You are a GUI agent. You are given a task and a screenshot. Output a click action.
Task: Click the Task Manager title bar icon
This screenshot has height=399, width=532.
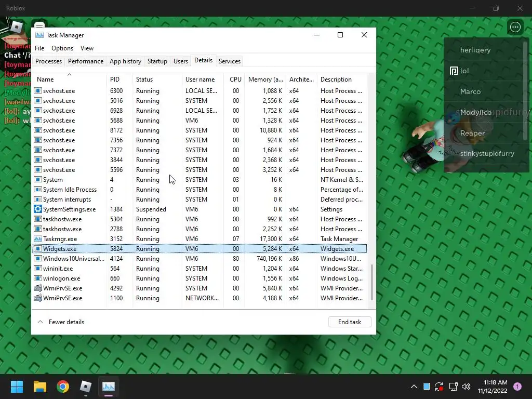pyautogui.click(x=39, y=35)
